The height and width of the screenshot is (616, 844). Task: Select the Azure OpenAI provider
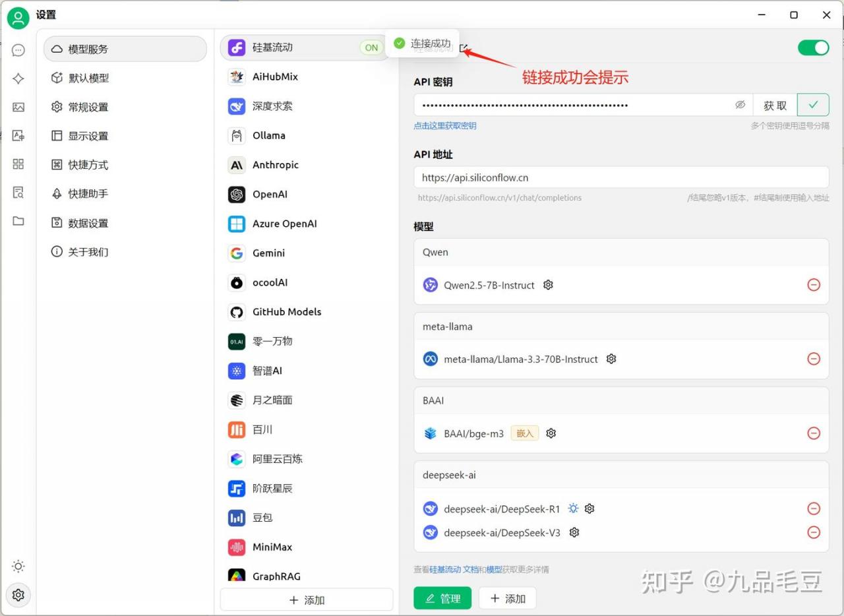307,224
